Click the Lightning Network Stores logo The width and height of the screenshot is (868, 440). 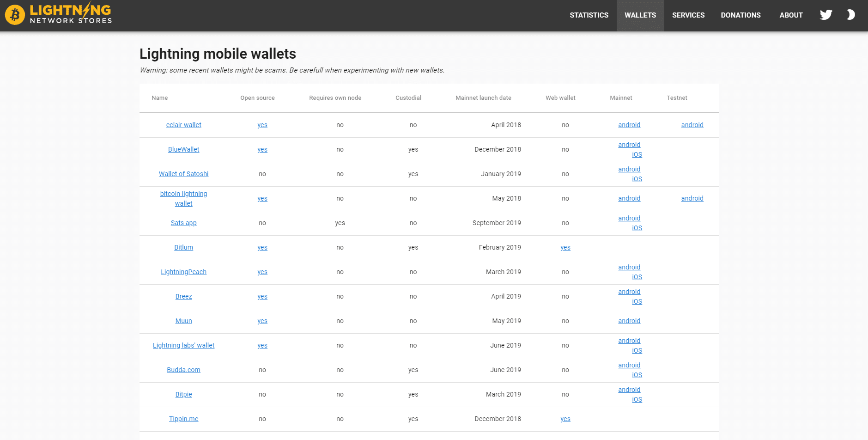point(59,14)
